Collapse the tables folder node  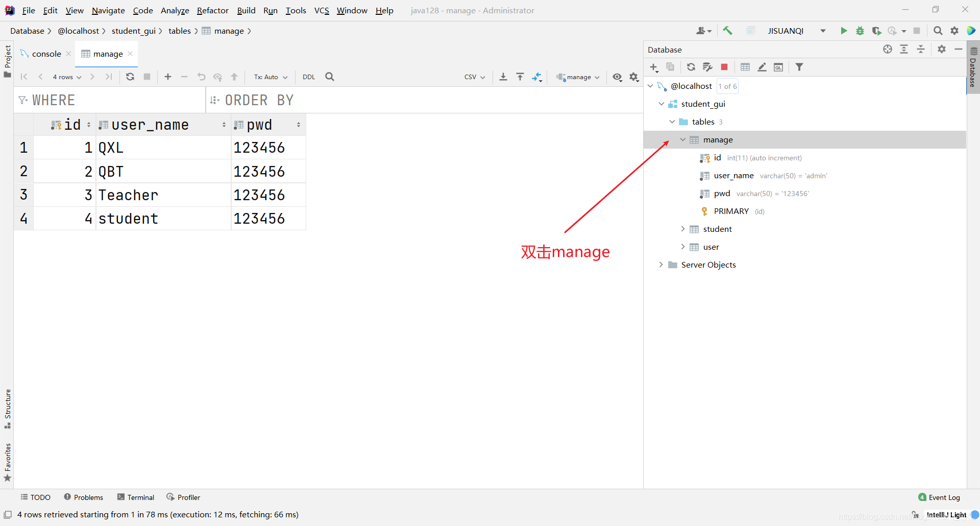tap(672, 122)
